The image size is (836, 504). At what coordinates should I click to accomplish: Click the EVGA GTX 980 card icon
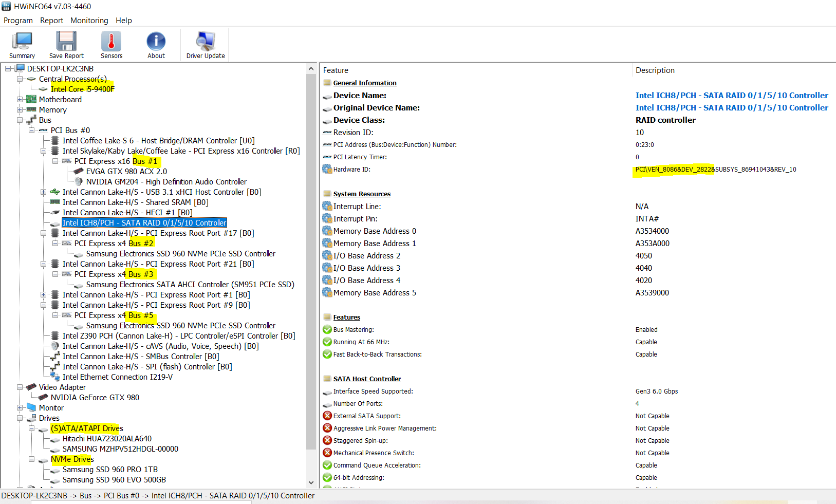point(79,171)
